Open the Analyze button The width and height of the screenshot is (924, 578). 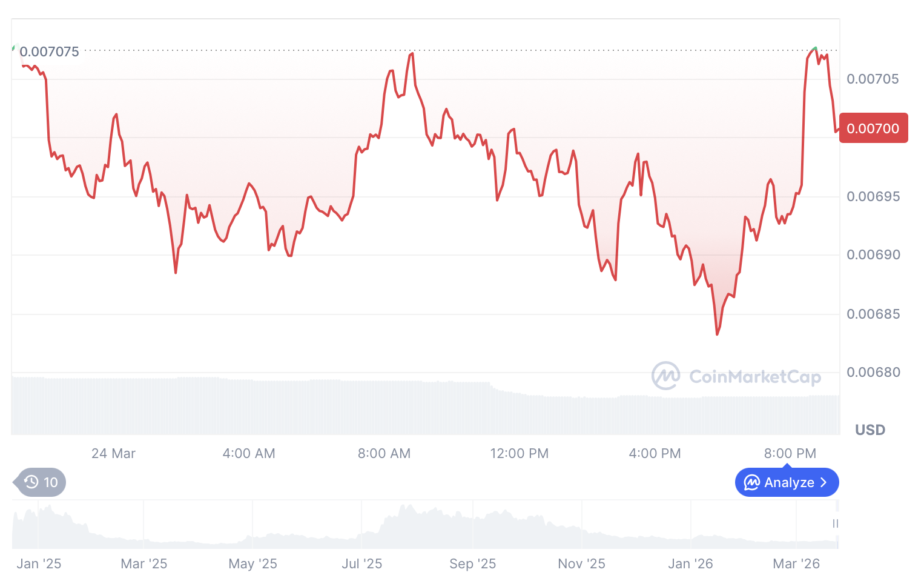pos(787,483)
